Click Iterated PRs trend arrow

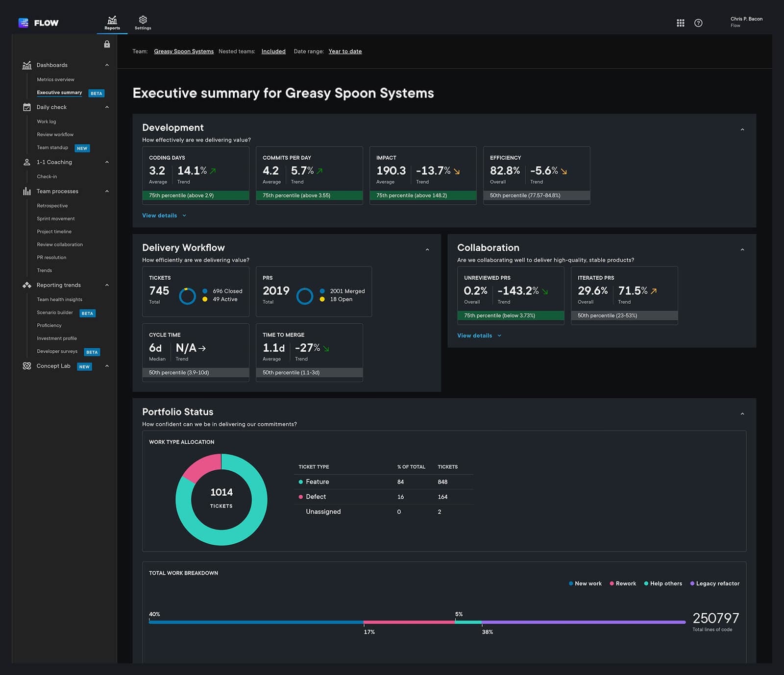(x=654, y=291)
